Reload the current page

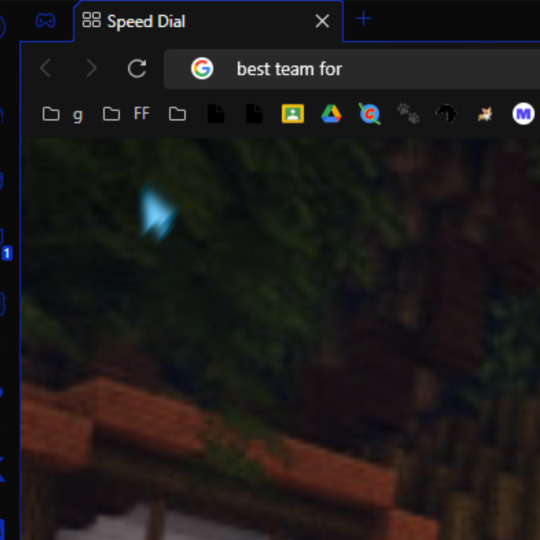click(x=137, y=68)
